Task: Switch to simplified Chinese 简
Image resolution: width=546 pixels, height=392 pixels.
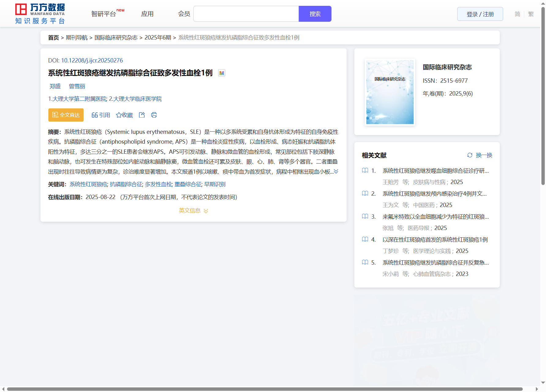Action: click(517, 14)
